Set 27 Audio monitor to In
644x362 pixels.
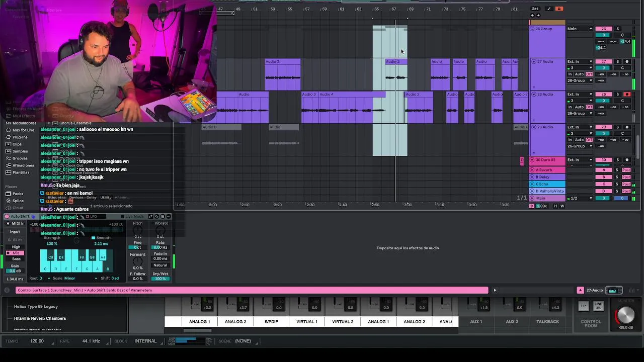(570, 74)
